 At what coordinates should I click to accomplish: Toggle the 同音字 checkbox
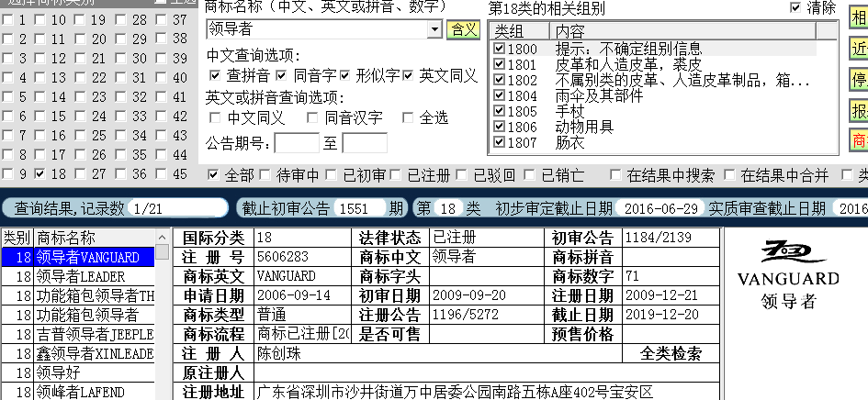point(281,75)
